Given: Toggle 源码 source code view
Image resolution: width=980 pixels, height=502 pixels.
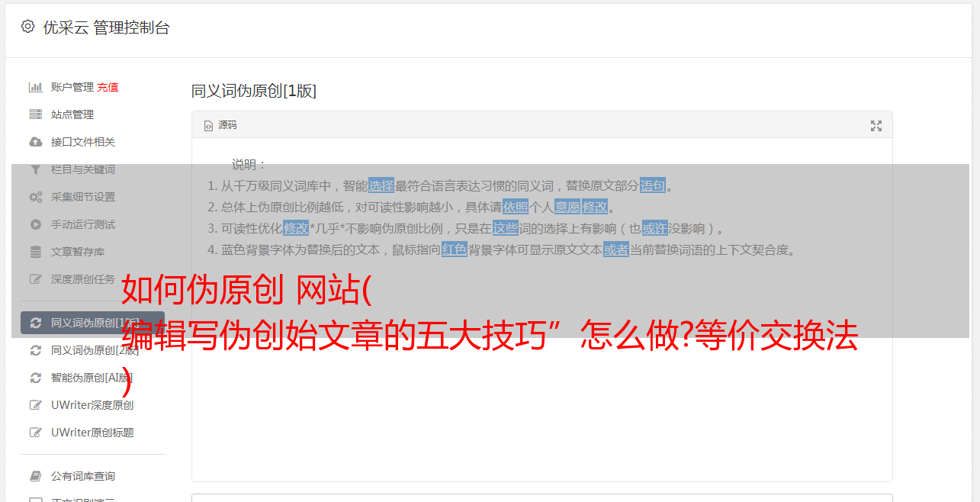Looking at the screenshot, I should (x=220, y=125).
